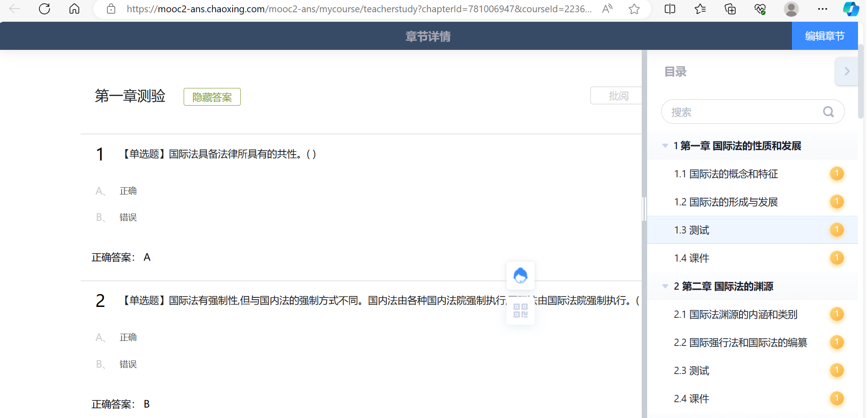This screenshot has width=868, height=418.
Task: Click the search magnifier icon in 目录
Action: pos(828,112)
